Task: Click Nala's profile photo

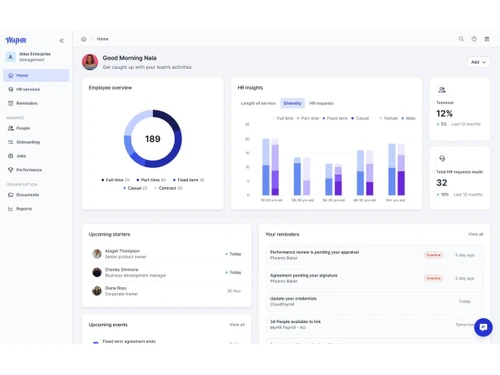Action: [x=90, y=62]
